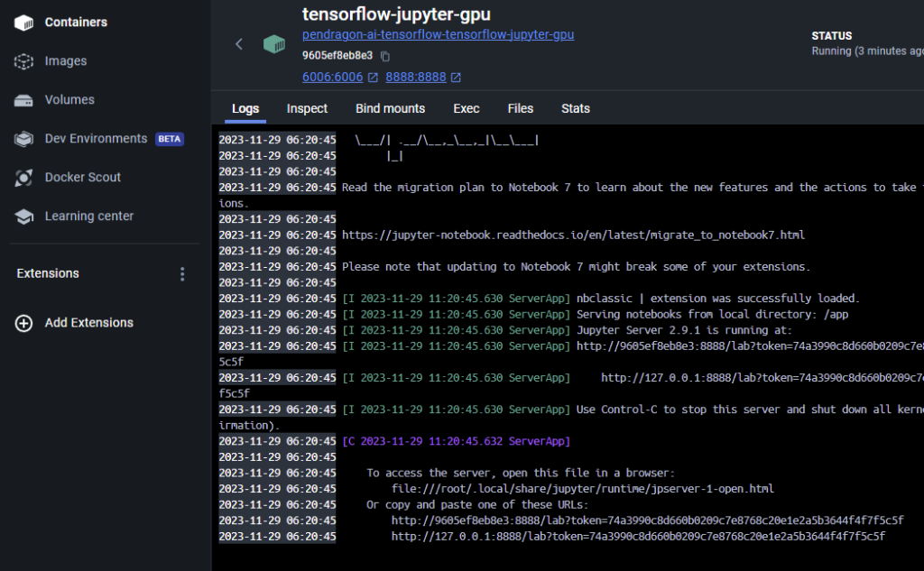This screenshot has height=571, width=924.
Task: Open the Extensions three-dot menu
Action: point(182,274)
